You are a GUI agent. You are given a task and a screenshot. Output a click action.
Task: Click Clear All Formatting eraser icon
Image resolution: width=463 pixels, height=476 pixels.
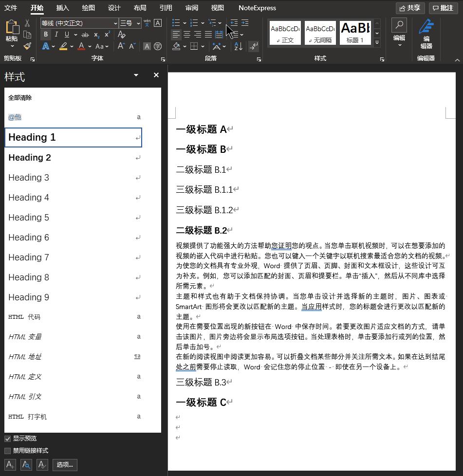[x=121, y=35]
